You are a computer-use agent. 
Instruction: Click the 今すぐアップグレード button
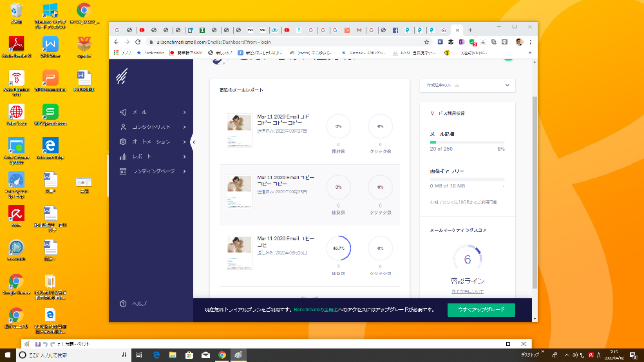click(481, 310)
